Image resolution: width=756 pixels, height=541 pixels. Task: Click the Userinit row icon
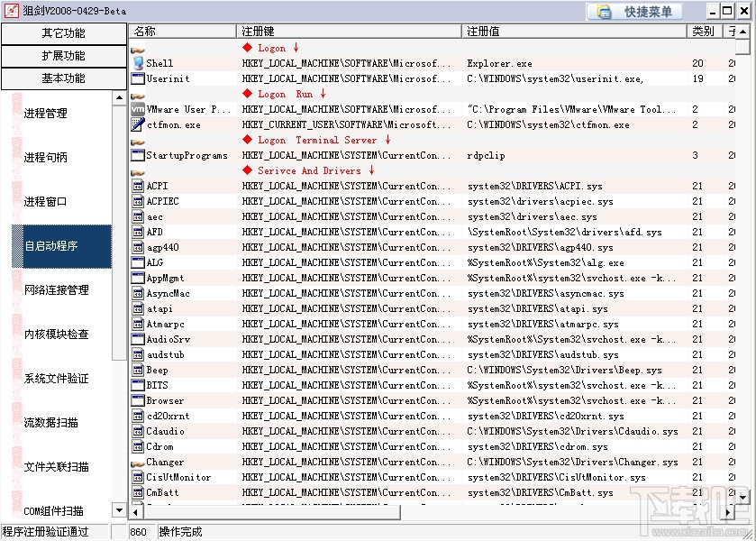click(138, 78)
